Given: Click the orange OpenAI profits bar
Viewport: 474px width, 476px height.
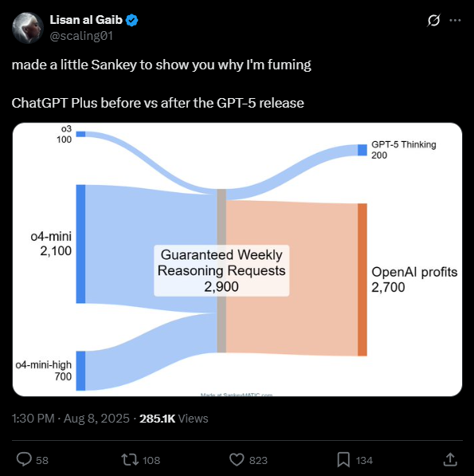Looking at the screenshot, I should pyautogui.click(x=362, y=280).
